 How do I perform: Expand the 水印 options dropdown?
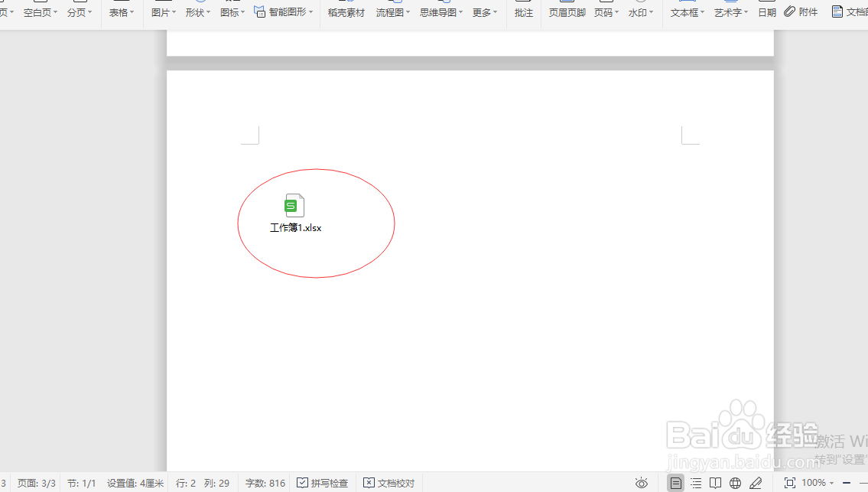640,12
